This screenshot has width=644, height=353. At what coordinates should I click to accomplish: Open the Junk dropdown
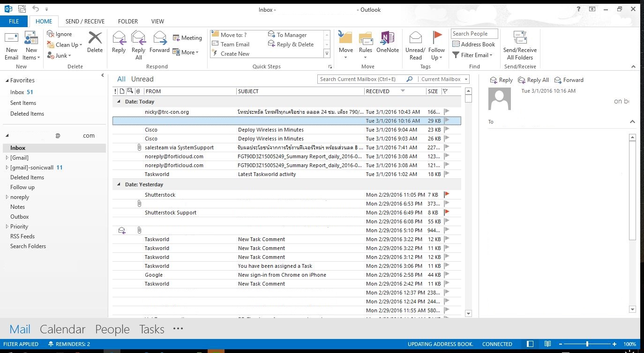pyautogui.click(x=59, y=56)
